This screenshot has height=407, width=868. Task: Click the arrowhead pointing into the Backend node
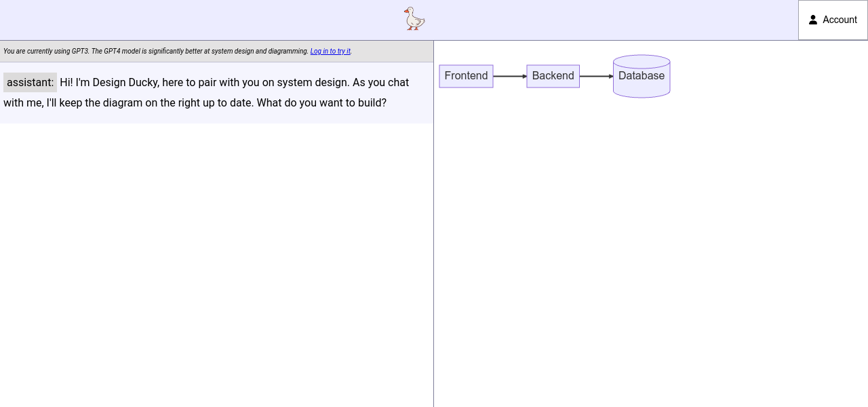coord(524,77)
